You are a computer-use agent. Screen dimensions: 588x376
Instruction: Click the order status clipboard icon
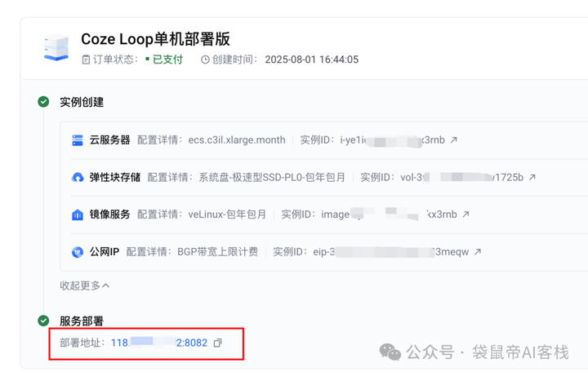[86, 60]
